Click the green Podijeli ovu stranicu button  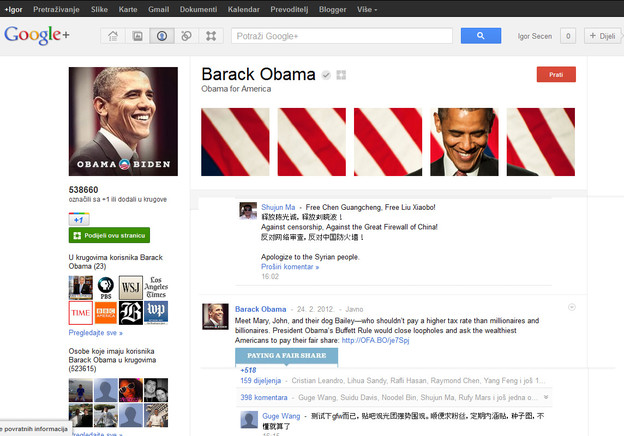(x=109, y=235)
